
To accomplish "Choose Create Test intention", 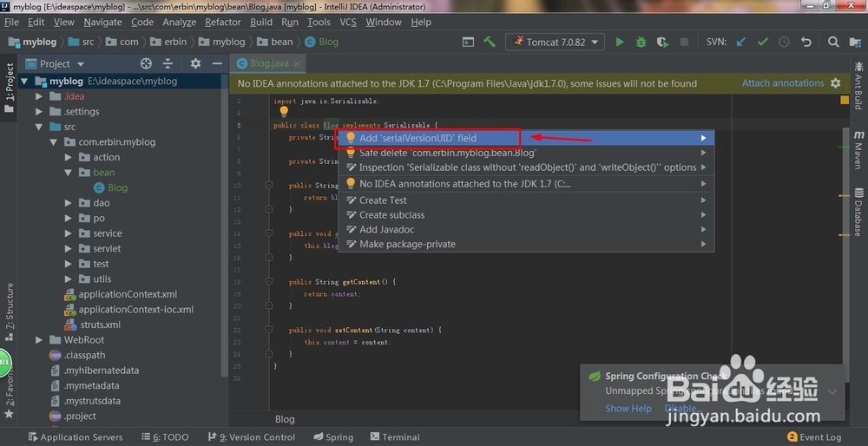I will (x=526, y=200).
